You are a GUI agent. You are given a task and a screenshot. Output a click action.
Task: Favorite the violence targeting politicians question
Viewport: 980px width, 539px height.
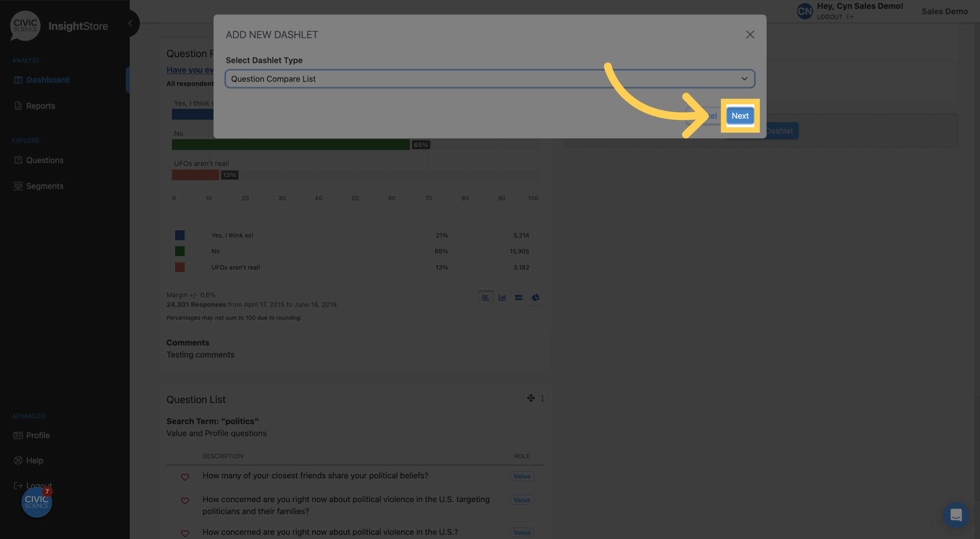click(185, 501)
